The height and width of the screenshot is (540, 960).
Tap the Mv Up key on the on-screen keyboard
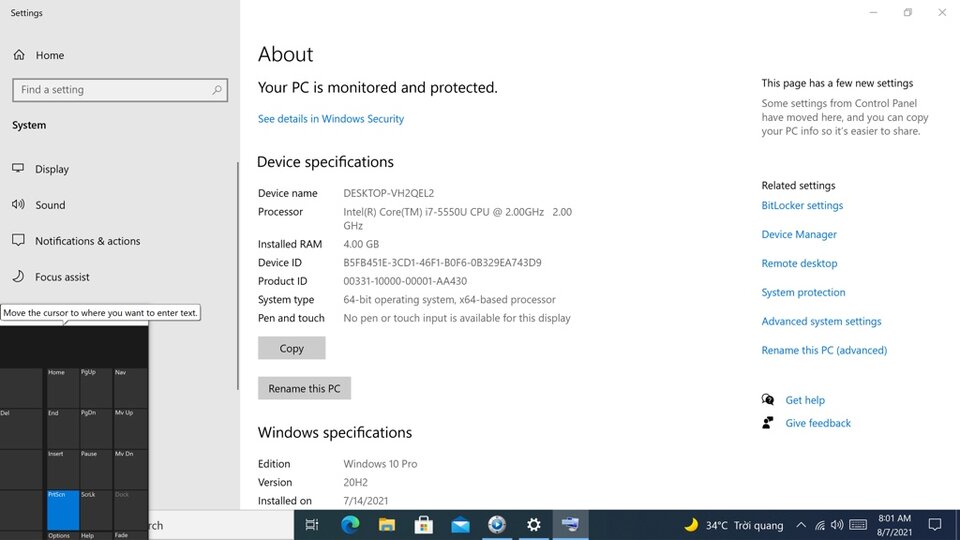[130, 429]
